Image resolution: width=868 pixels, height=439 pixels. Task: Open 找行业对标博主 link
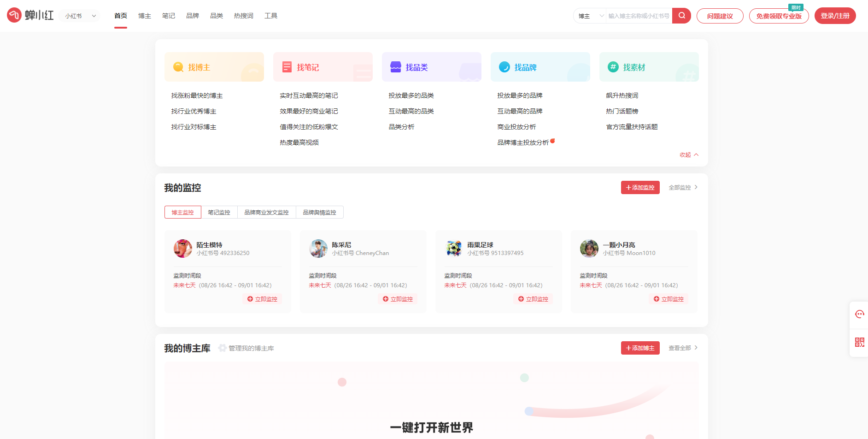[194, 127]
